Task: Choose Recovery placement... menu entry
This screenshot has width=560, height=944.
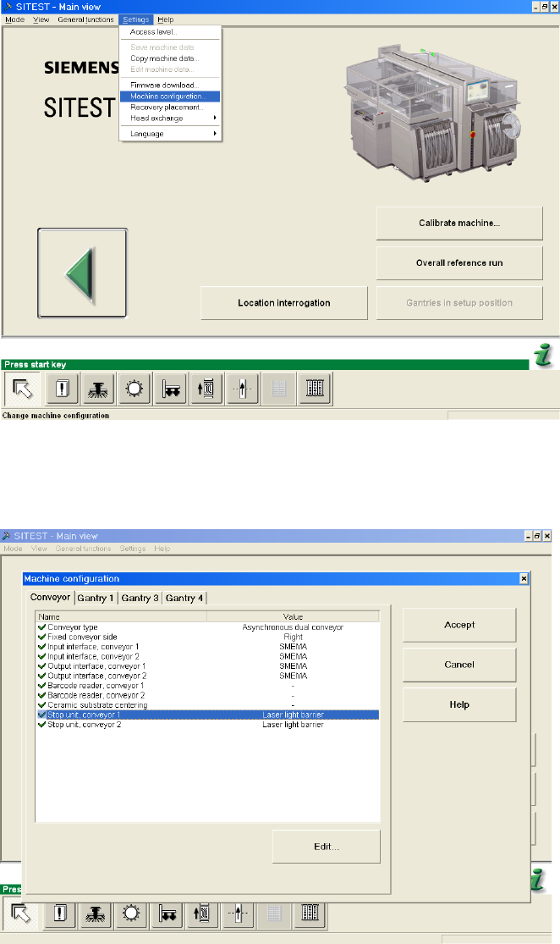Action: (171, 108)
